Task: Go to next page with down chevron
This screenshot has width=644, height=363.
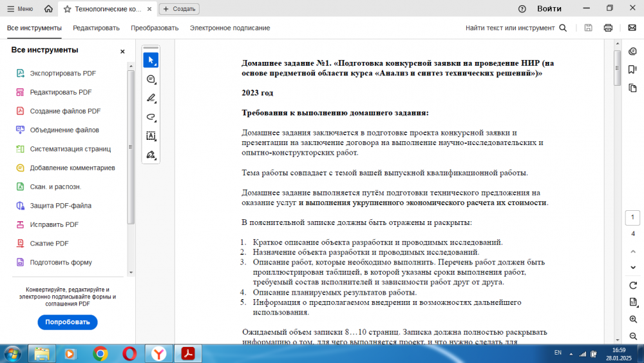Action: click(633, 267)
